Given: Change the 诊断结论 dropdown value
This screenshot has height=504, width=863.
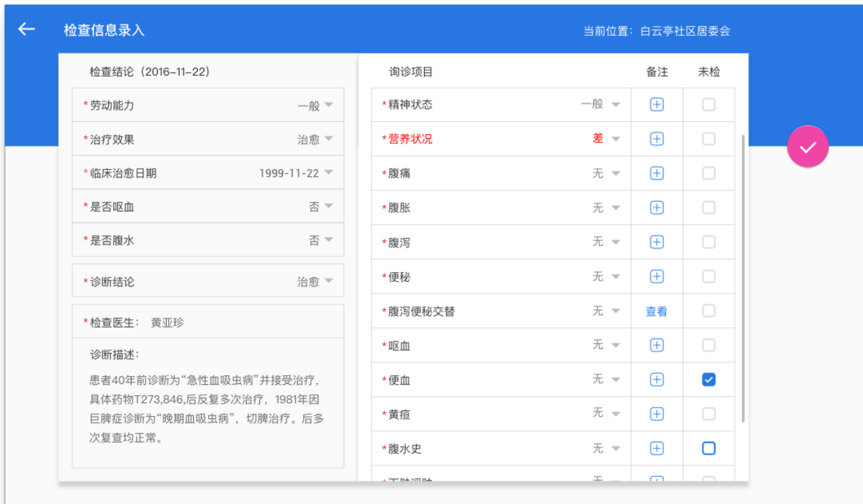Looking at the screenshot, I should click(x=316, y=282).
